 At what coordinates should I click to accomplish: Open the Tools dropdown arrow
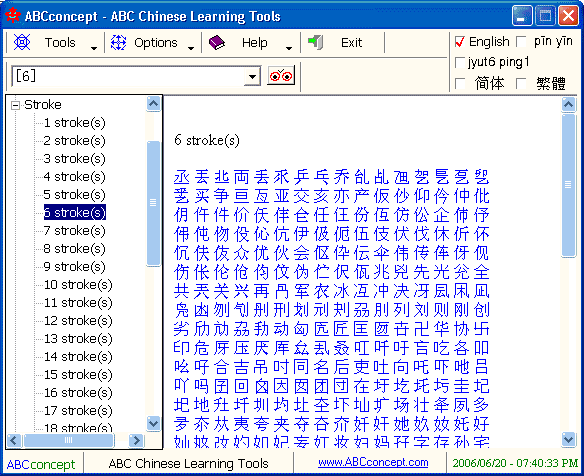coord(94,48)
